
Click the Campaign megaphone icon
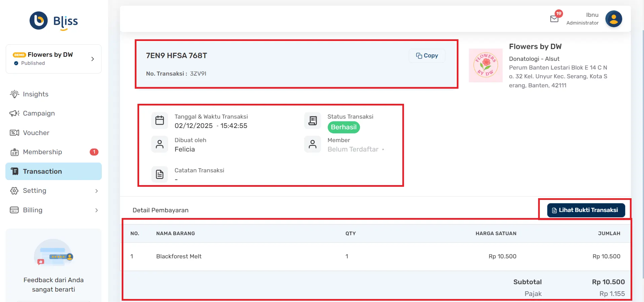(14, 114)
